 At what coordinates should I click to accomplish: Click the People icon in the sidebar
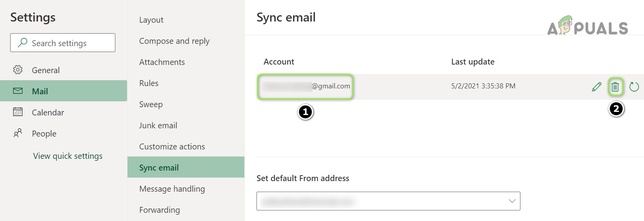pyautogui.click(x=18, y=133)
